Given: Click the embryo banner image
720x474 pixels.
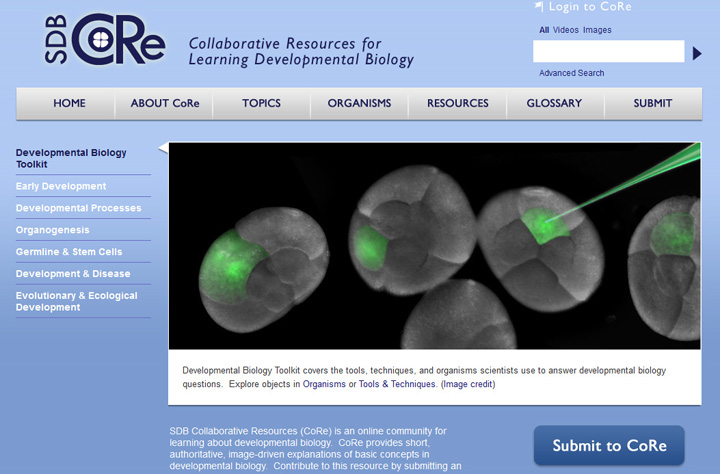Looking at the screenshot, I should tap(434, 245).
